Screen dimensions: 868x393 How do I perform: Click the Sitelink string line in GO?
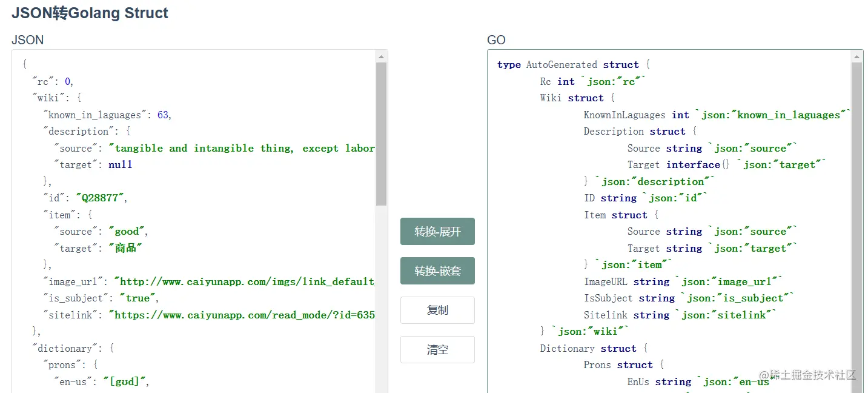tap(680, 315)
